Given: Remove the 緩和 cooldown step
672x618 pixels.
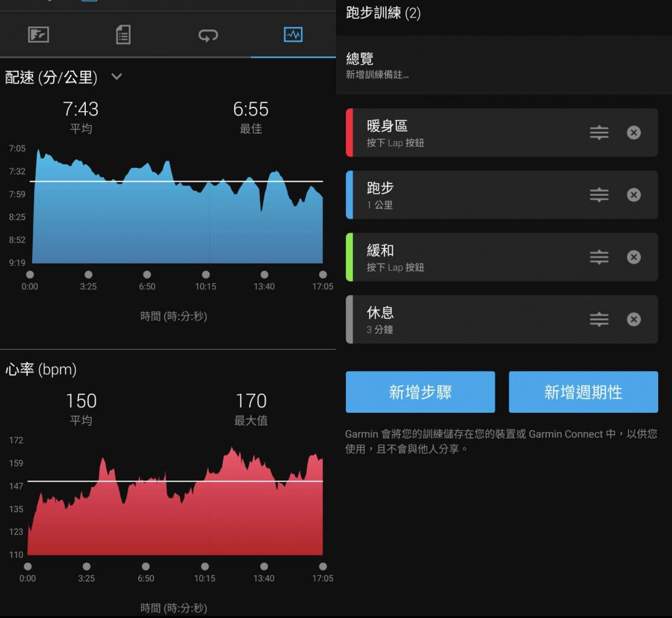Looking at the screenshot, I should pos(633,257).
